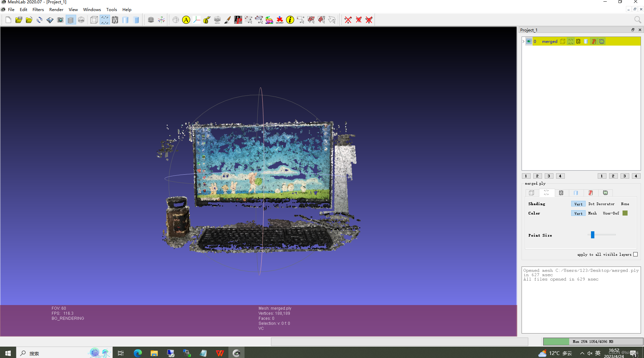Click the Windows Start button
This screenshot has width=644, height=358.
coord(8,353)
